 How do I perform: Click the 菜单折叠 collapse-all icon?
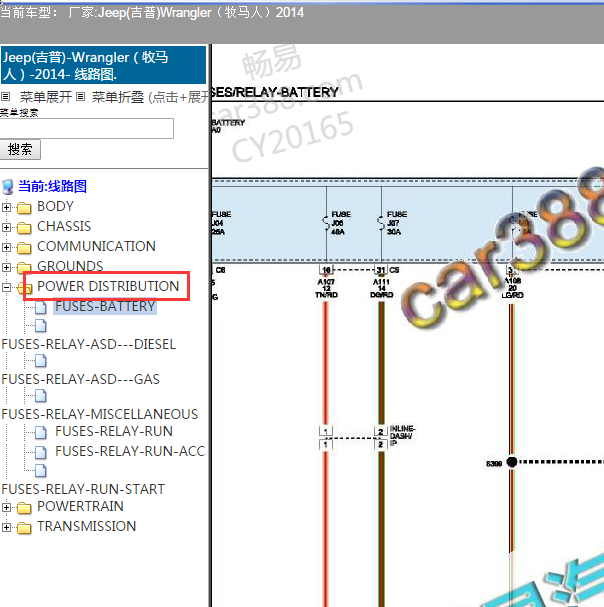(80, 96)
